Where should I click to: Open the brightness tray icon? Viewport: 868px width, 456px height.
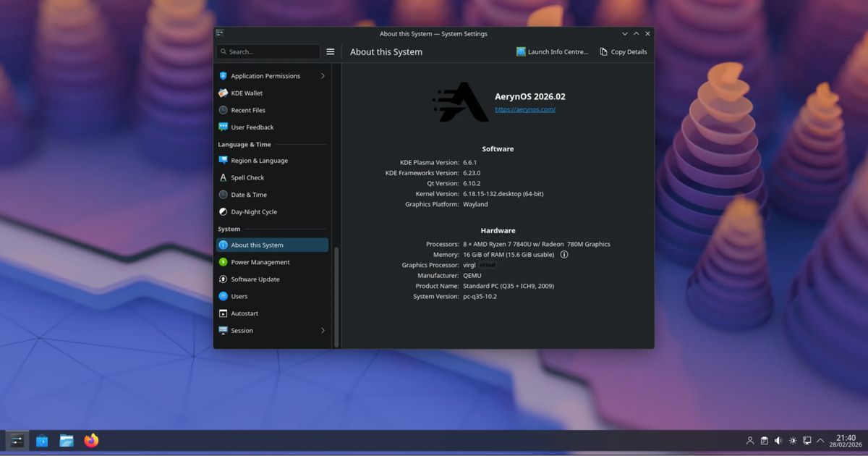pos(793,441)
